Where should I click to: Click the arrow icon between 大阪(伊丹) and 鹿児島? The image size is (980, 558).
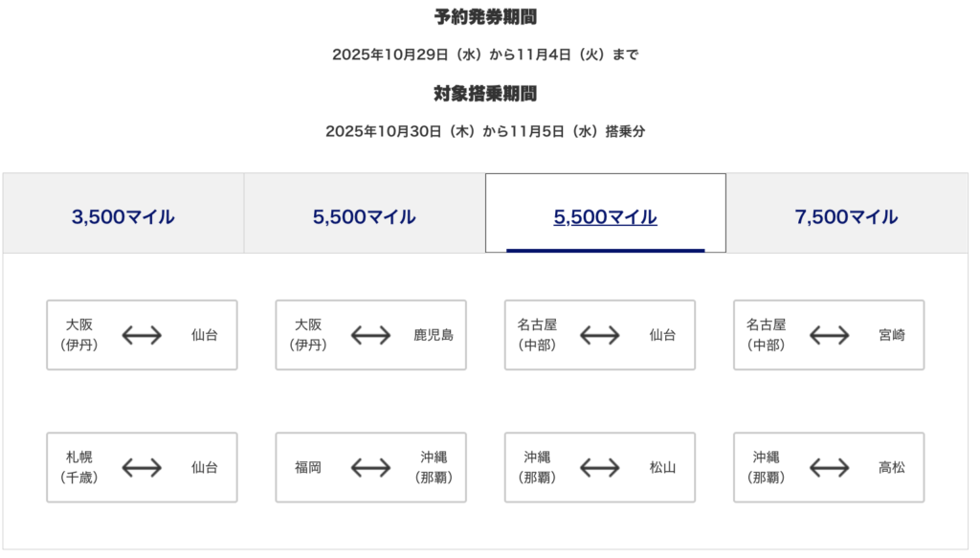coord(370,335)
